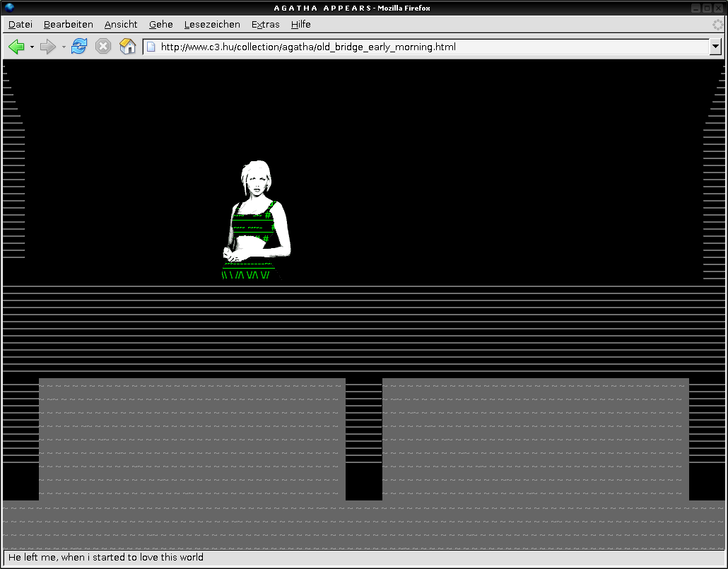Click the right grey tilde text block
The height and width of the screenshot is (569, 728).
(x=535, y=439)
